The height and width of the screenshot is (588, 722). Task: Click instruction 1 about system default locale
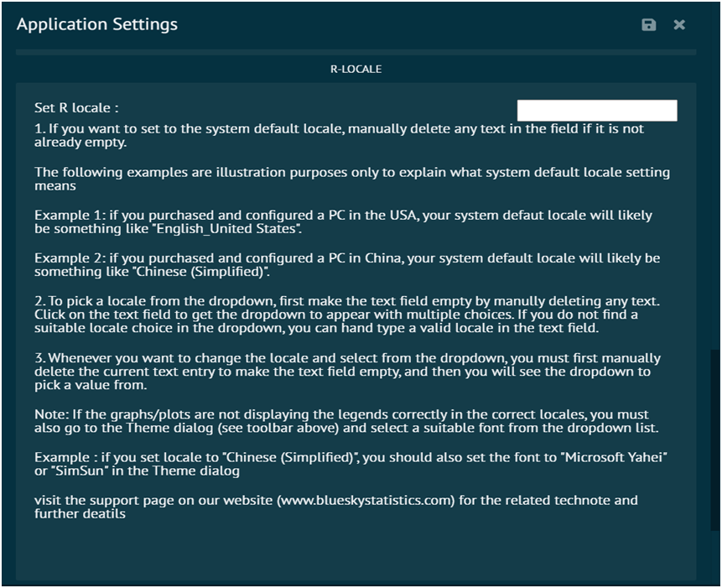point(339,135)
